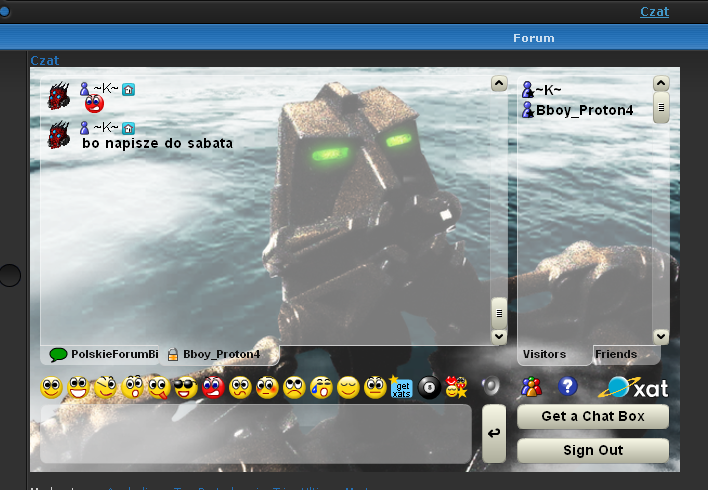Click the message 'bo napisze do sabata'
The height and width of the screenshot is (490, 708).
[158, 143]
